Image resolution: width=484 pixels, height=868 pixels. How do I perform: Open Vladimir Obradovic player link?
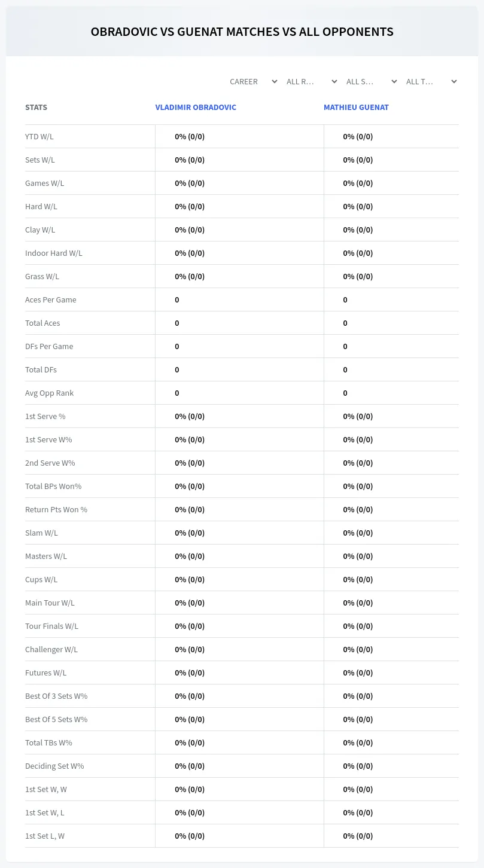pyautogui.click(x=196, y=108)
